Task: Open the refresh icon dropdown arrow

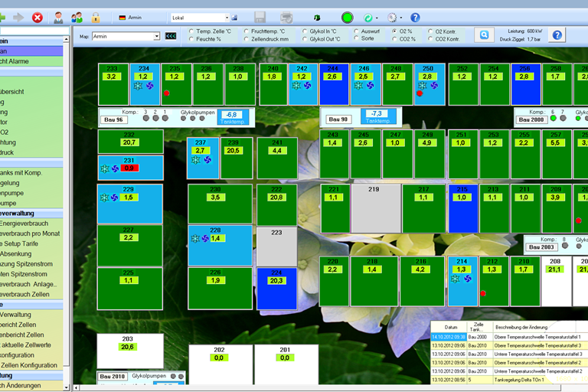Action: click(377, 18)
